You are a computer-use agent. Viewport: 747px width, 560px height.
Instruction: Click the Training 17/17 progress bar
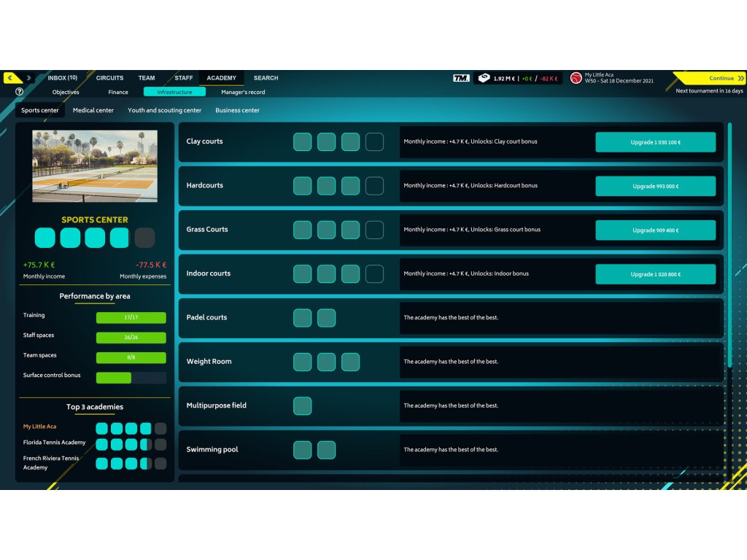pyautogui.click(x=131, y=318)
